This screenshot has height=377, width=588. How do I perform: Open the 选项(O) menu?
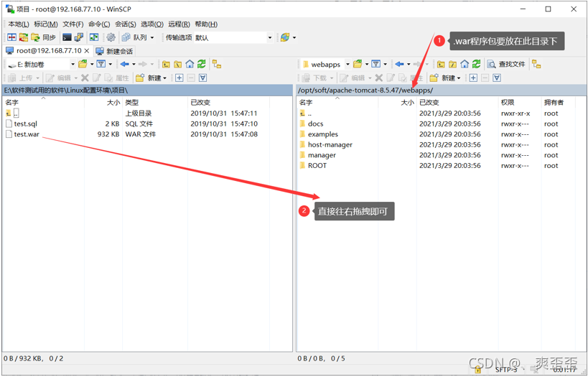click(x=152, y=24)
